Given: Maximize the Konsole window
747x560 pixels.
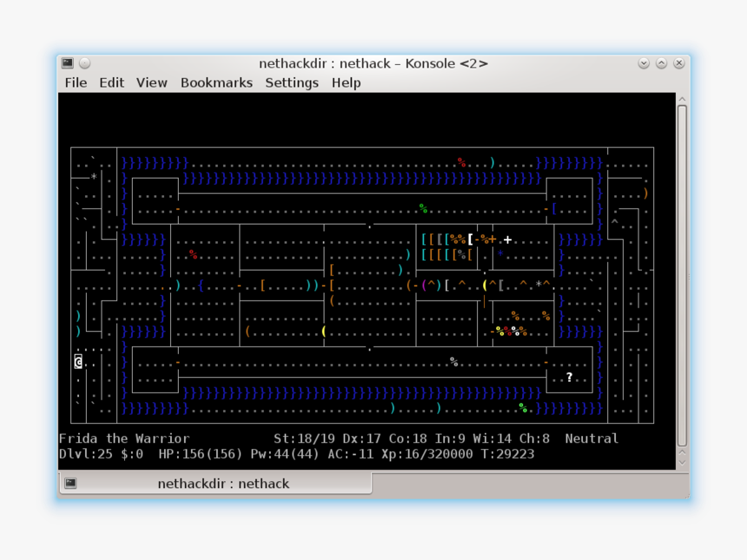Looking at the screenshot, I should point(661,63).
